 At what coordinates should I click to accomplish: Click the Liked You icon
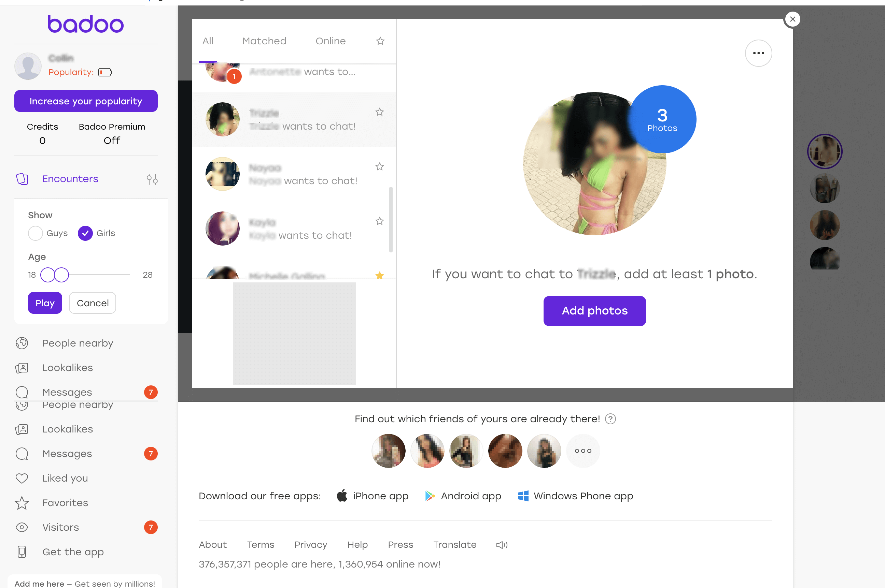click(22, 478)
